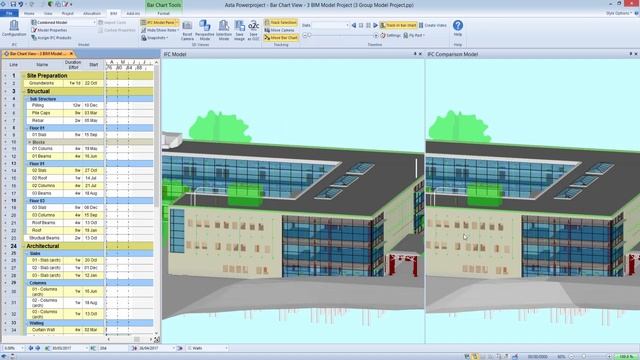Image resolution: width=640 pixels, height=360 pixels.
Task: Click the Duration Effort column header
Action: point(73,64)
